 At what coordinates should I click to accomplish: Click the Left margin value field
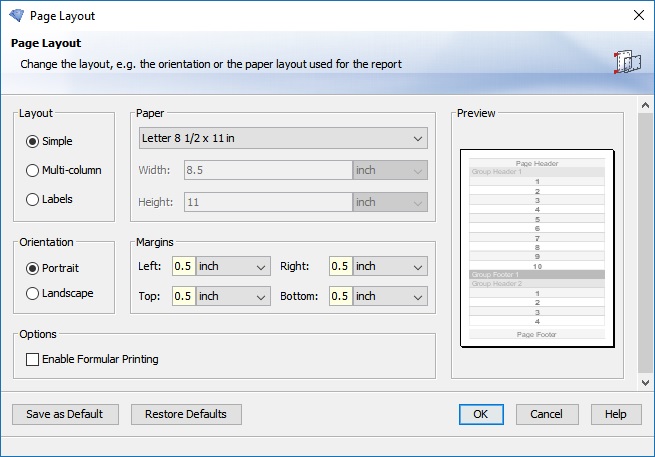(x=183, y=267)
